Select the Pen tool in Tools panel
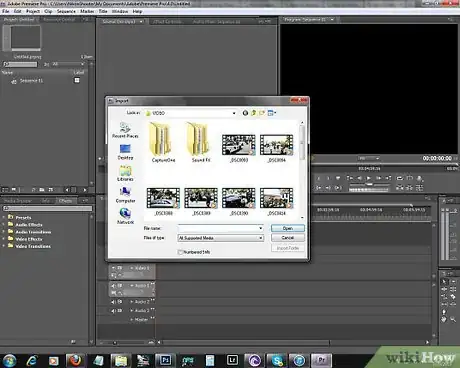 point(444,312)
